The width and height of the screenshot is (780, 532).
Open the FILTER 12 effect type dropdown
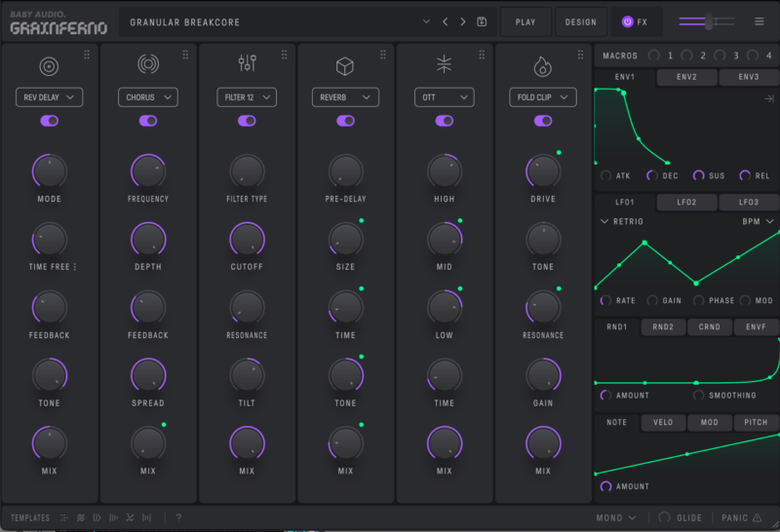[247, 97]
